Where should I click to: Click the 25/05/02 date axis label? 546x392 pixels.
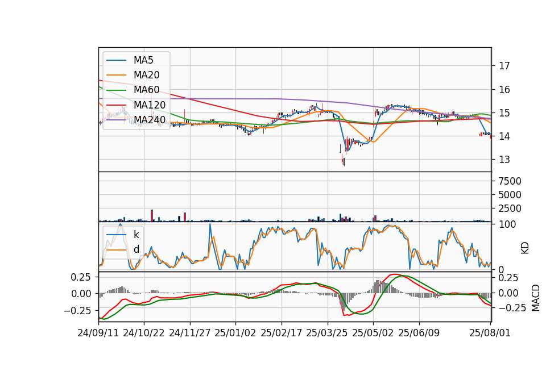tap(373, 333)
